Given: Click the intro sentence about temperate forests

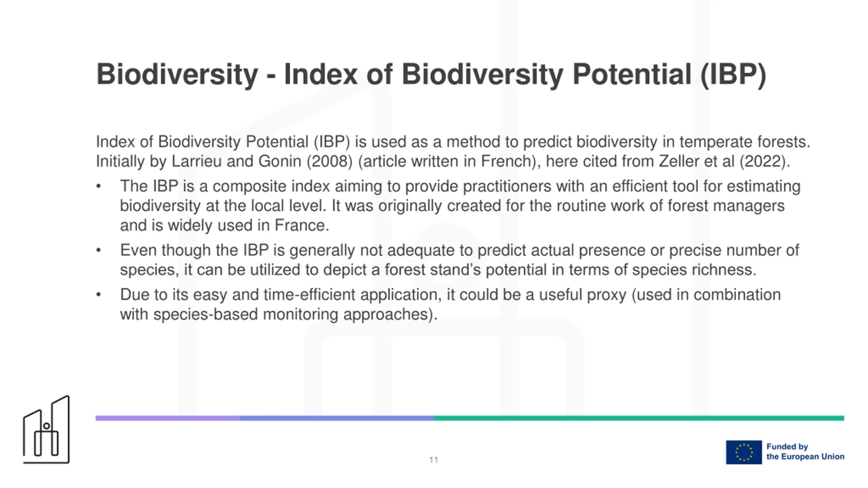Looking at the screenshot, I should 453,142.
